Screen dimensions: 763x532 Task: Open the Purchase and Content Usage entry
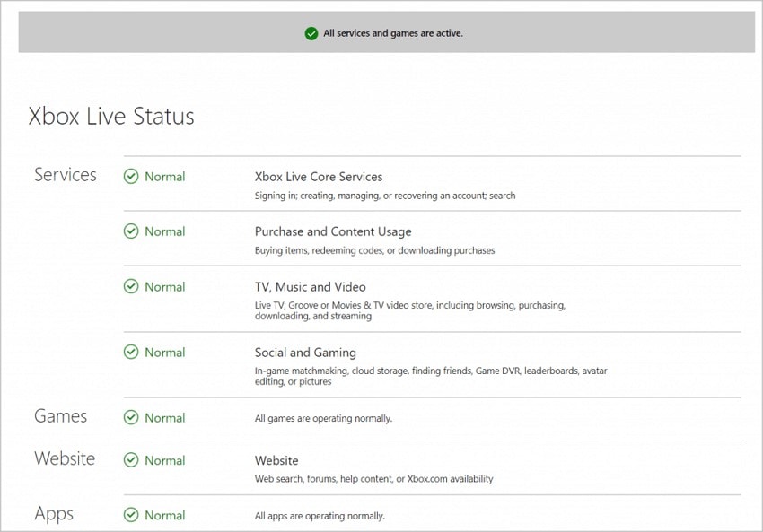(x=332, y=231)
